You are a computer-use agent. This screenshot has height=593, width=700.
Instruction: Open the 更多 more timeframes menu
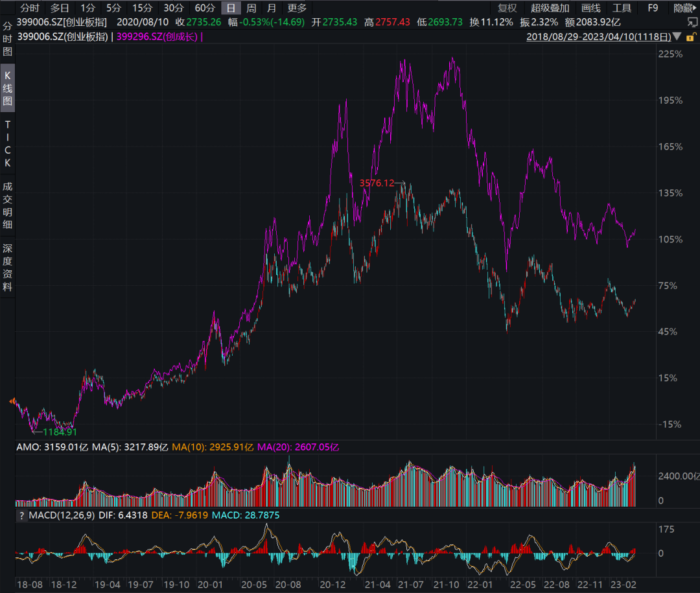[x=297, y=8]
